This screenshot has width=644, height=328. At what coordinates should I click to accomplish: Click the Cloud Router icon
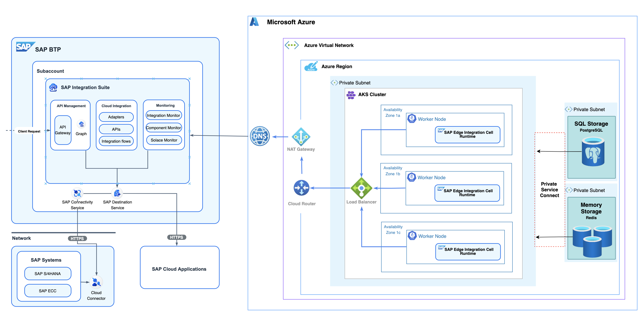coord(301,188)
